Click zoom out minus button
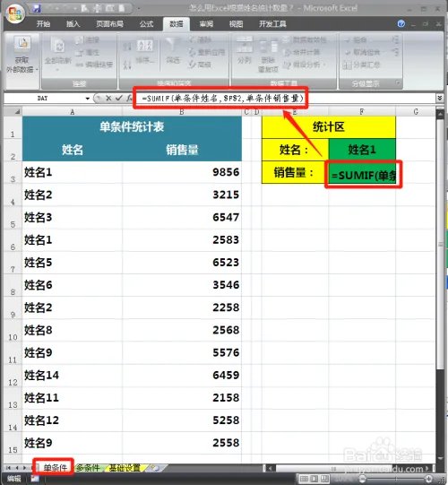Screen dimensions: 448x485 coord(362,479)
